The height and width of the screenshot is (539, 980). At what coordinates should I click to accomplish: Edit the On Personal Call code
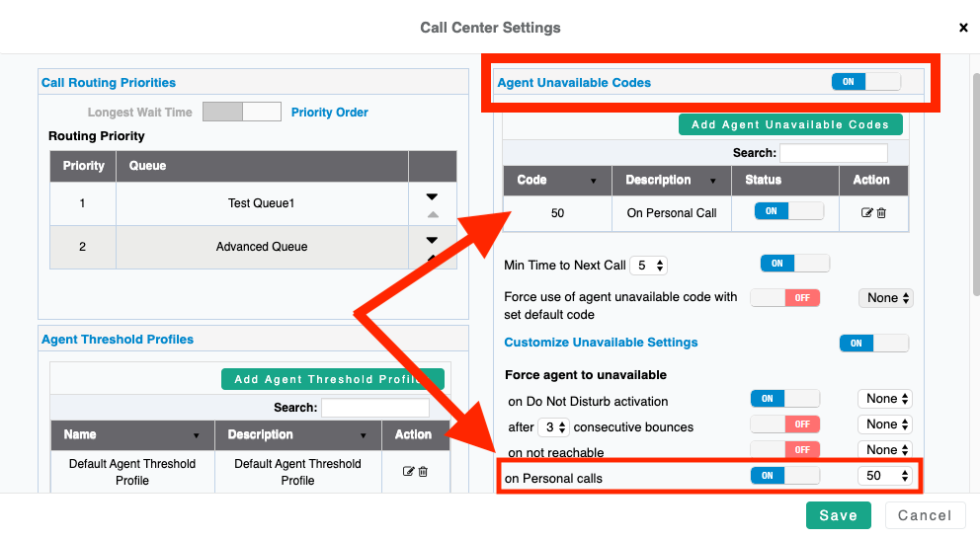click(x=866, y=212)
